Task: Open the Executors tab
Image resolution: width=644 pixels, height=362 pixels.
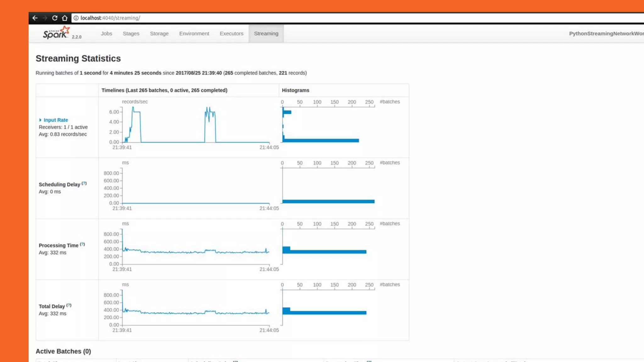Action: (x=231, y=34)
